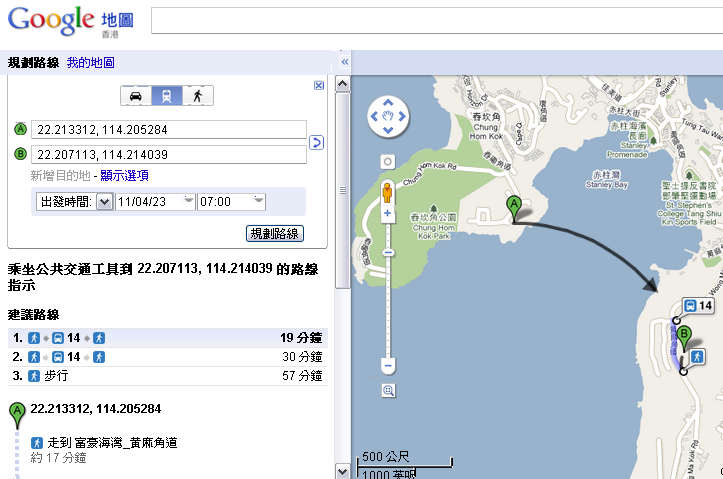Screen dimensions: 723x479
Task: Click 顯示選項 link
Action: pos(124,176)
